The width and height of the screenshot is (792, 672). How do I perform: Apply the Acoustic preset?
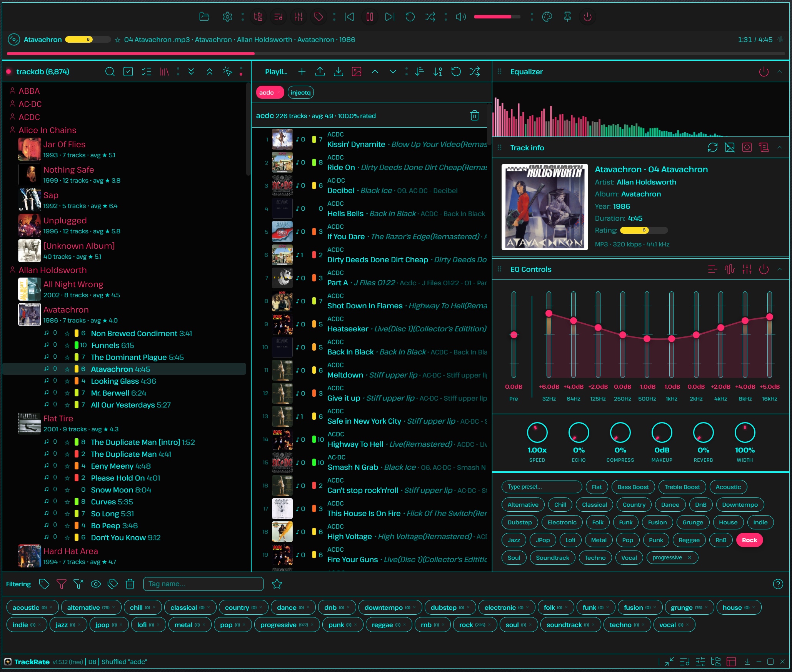(x=728, y=487)
